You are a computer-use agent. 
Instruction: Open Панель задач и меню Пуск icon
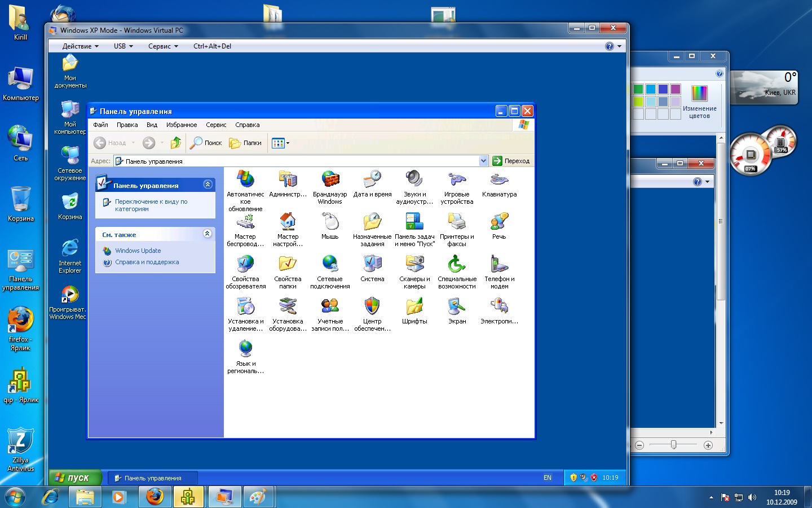pyautogui.click(x=414, y=230)
